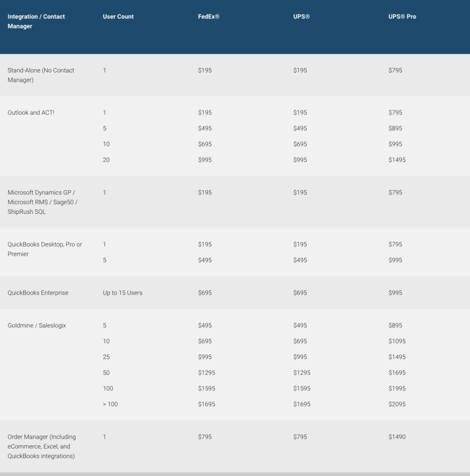Viewport: 470px width, 476px height.
Task: Click the UPS '$195' for QuickBooks Desktop 1-user row
Action: click(300, 244)
